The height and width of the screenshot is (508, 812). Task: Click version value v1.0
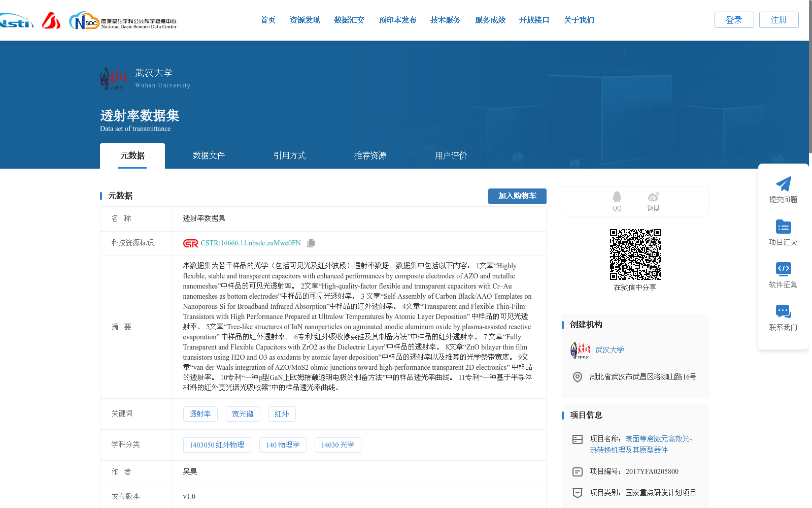coord(189,497)
